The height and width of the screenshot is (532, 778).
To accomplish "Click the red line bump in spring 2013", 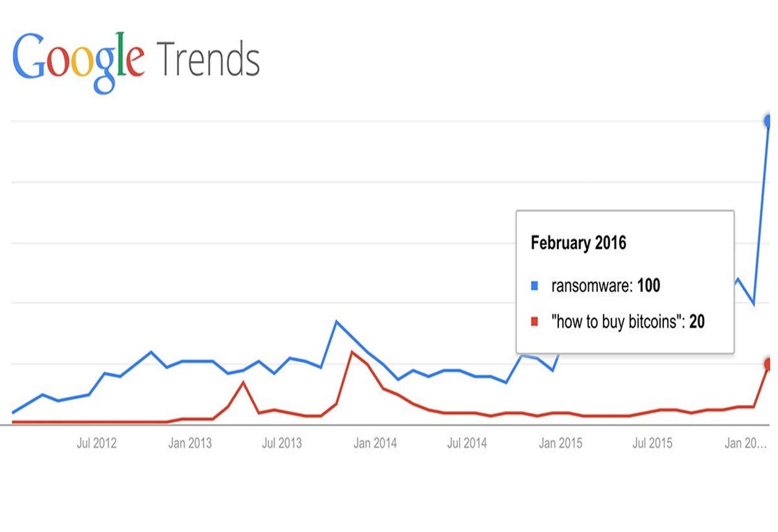I will click(244, 383).
